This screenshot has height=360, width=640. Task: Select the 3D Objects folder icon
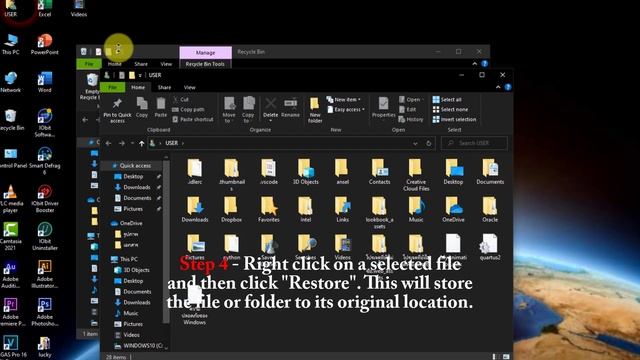305,172
